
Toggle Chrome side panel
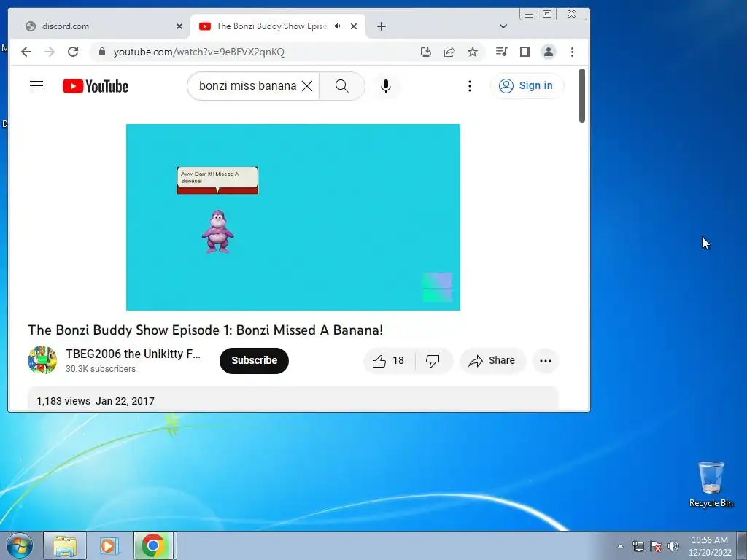[x=525, y=52]
